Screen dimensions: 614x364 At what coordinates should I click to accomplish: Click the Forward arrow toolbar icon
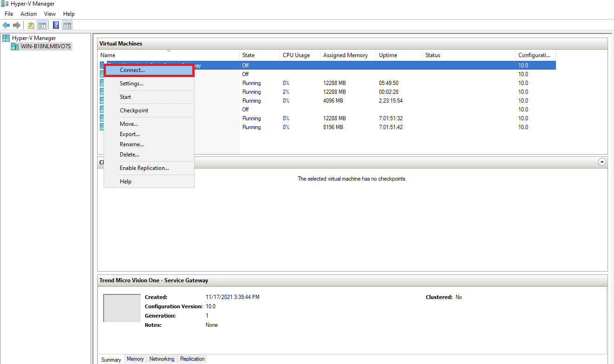(17, 25)
